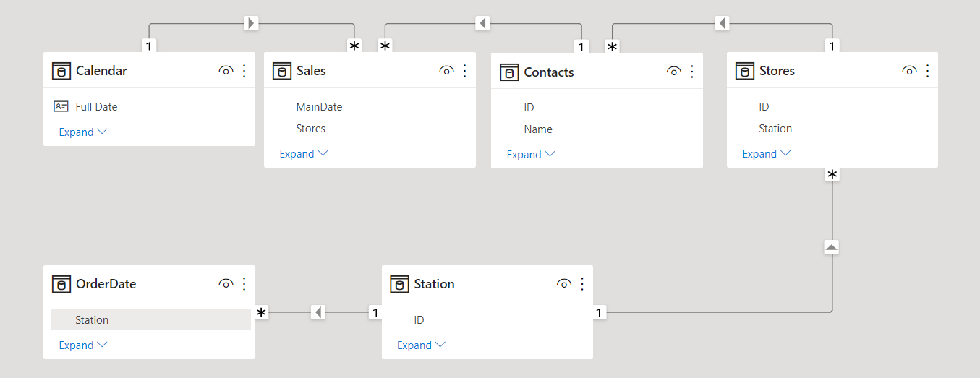The width and height of the screenshot is (980, 378).
Task: Click the Sales table title
Action: pyautogui.click(x=311, y=71)
